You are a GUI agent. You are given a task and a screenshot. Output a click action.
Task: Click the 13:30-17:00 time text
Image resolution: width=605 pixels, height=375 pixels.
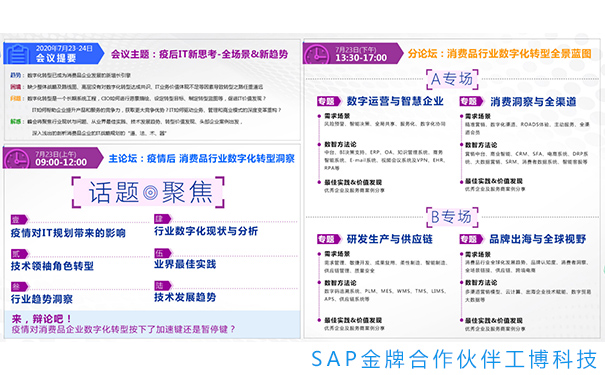point(361,58)
